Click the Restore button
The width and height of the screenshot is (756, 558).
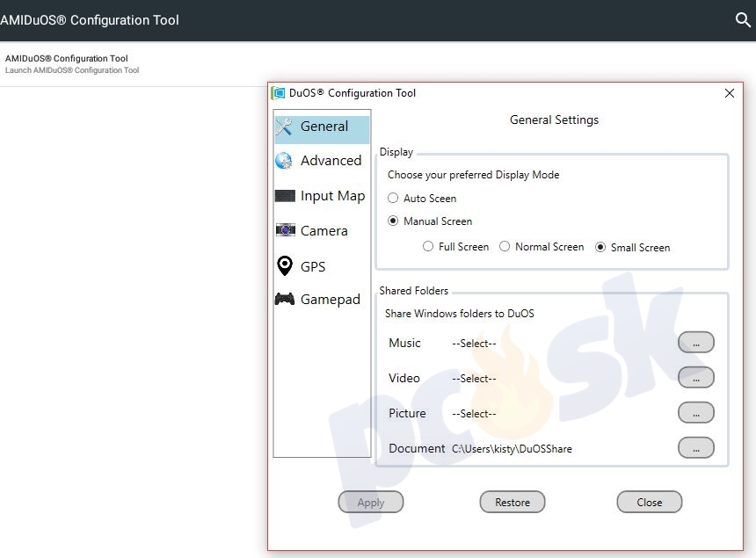(512, 502)
